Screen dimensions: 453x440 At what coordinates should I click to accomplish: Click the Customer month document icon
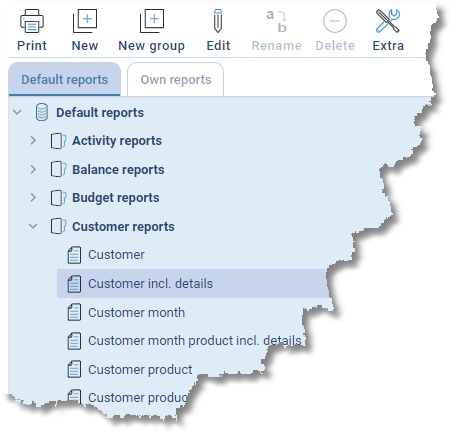pyautogui.click(x=74, y=312)
